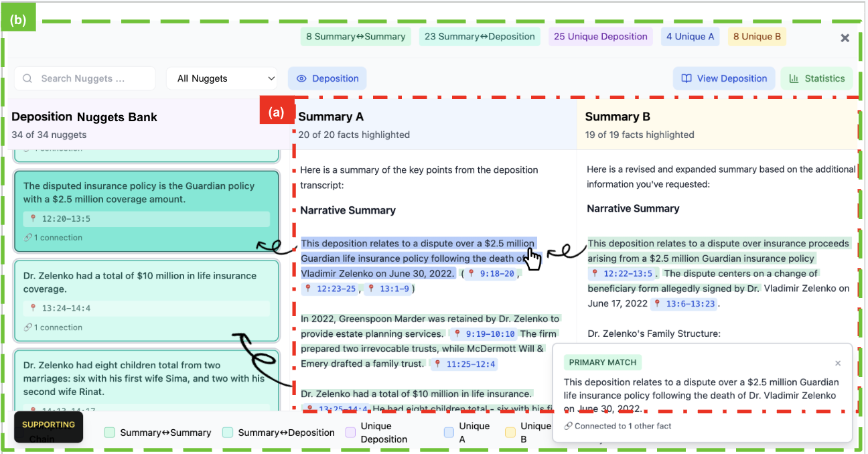This screenshot has height=454, width=868.
Task: Click link icon on Guardian nugget's 1 connection
Action: [x=27, y=238]
